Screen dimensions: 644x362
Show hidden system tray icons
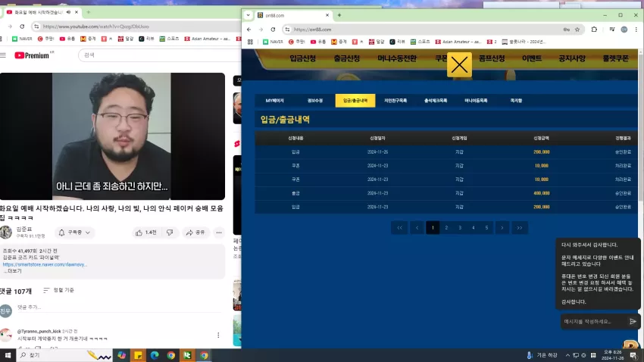(x=567, y=355)
